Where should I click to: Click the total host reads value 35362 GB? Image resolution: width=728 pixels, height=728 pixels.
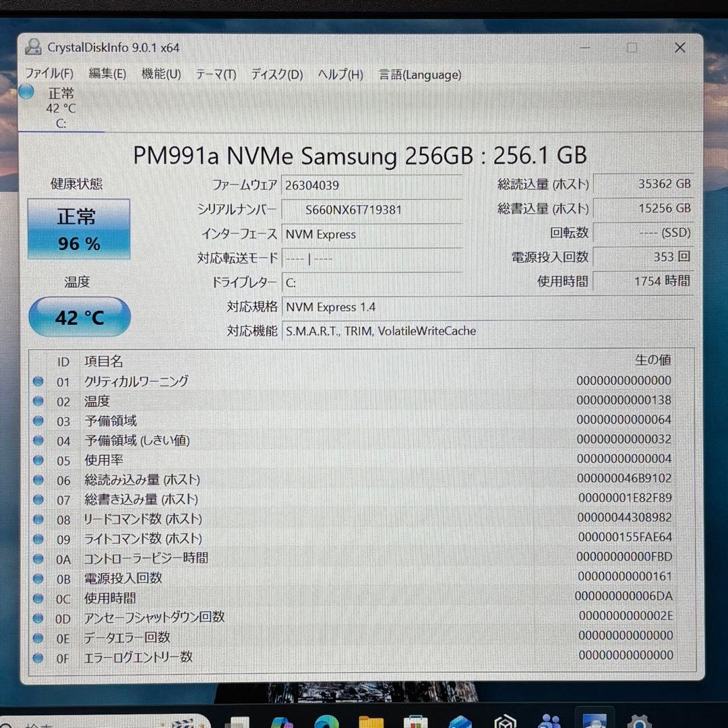click(x=644, y=184)
